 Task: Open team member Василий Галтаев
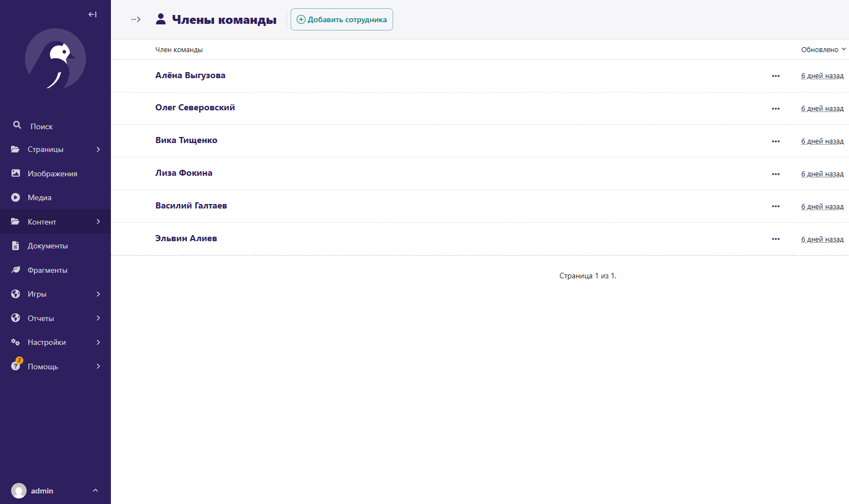pos(191,206)
